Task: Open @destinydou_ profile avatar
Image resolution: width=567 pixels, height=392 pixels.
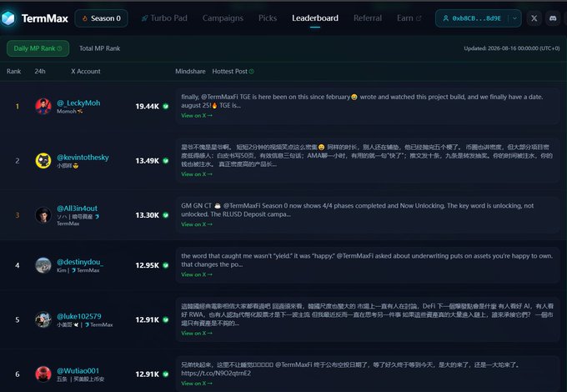Action: [x=43, y=265]
